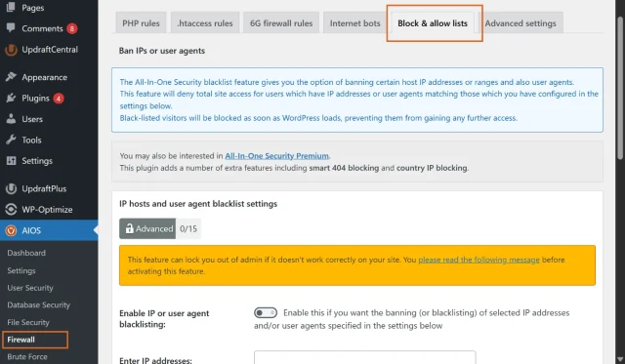Click the Appearance paintbrush icon
This screenshot has height=364, width=625.
11,77
